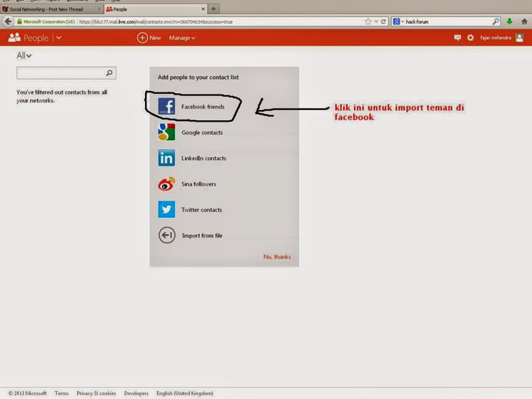
Task: Focus the contacts search input field
Action: tap(66, 73)
